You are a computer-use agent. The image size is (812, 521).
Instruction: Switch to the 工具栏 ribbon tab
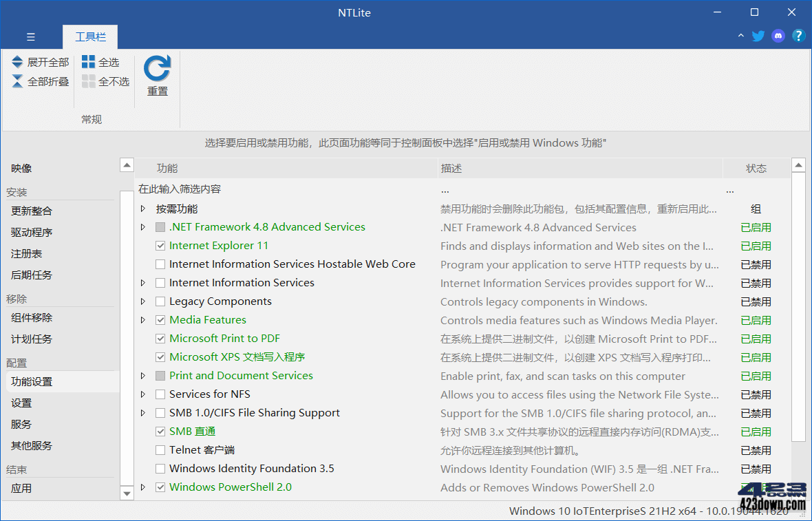[90, 36]
